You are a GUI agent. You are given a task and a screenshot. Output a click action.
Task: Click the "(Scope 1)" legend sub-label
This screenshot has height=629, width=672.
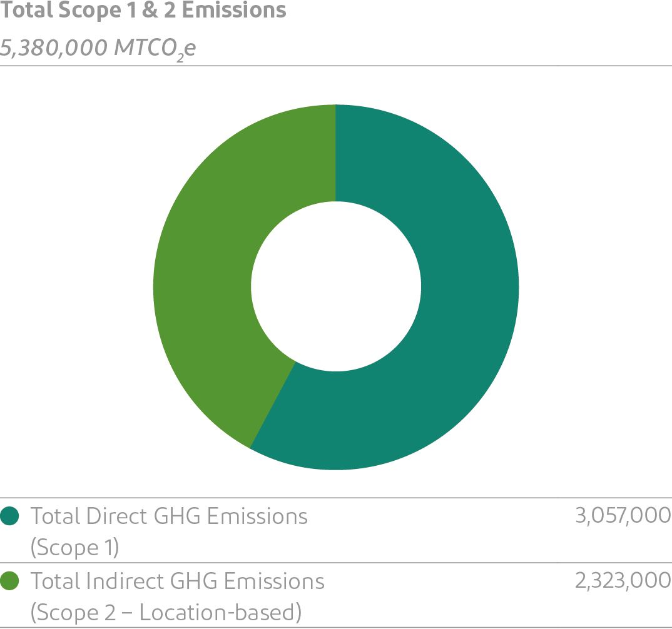pos(74,546)
